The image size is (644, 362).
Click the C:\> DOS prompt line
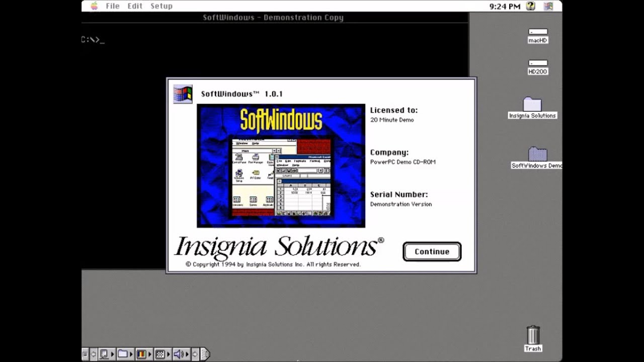coord(93,39)
